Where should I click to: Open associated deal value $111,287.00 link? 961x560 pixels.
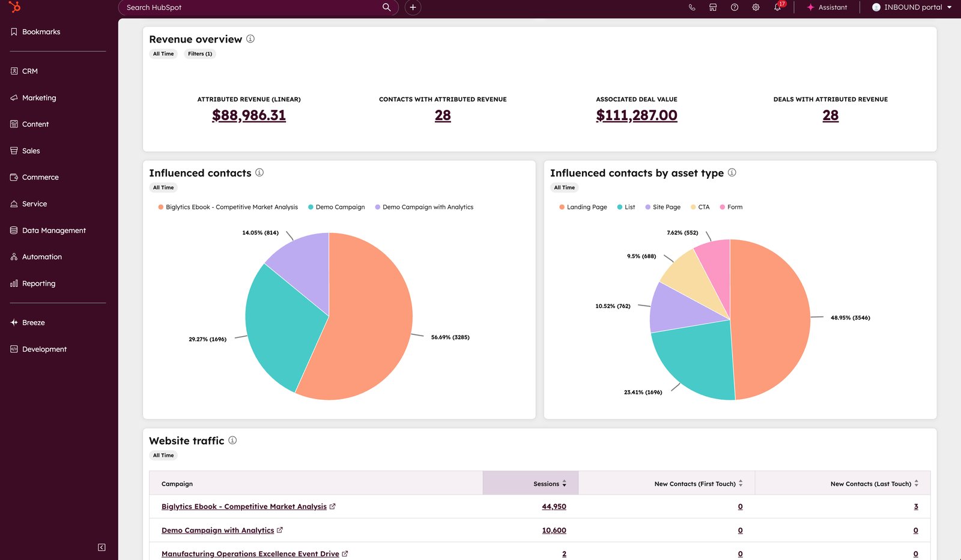(x=637, y=115)
